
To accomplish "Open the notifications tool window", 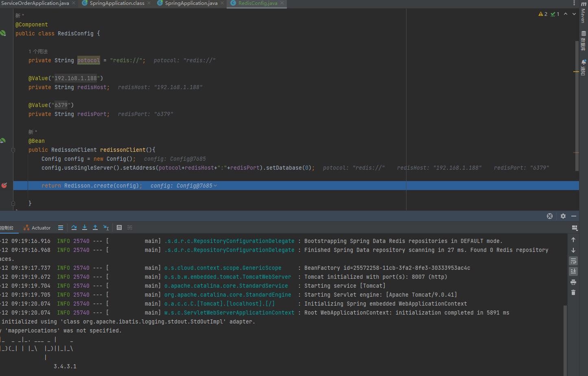I will (584, 68).
